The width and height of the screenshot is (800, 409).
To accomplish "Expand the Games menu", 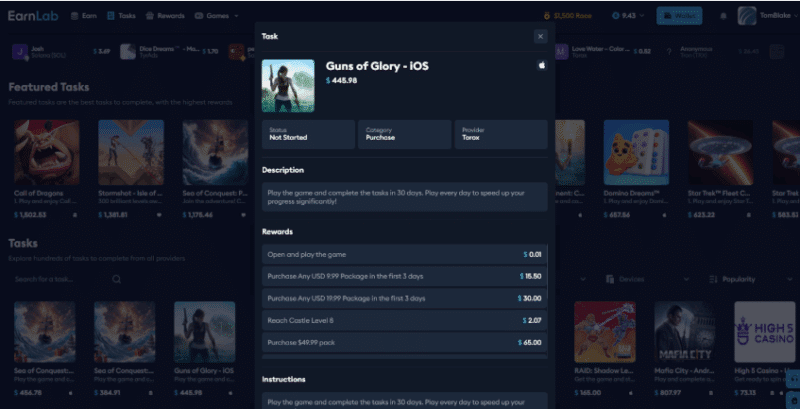I will click(x=216, y=16).
